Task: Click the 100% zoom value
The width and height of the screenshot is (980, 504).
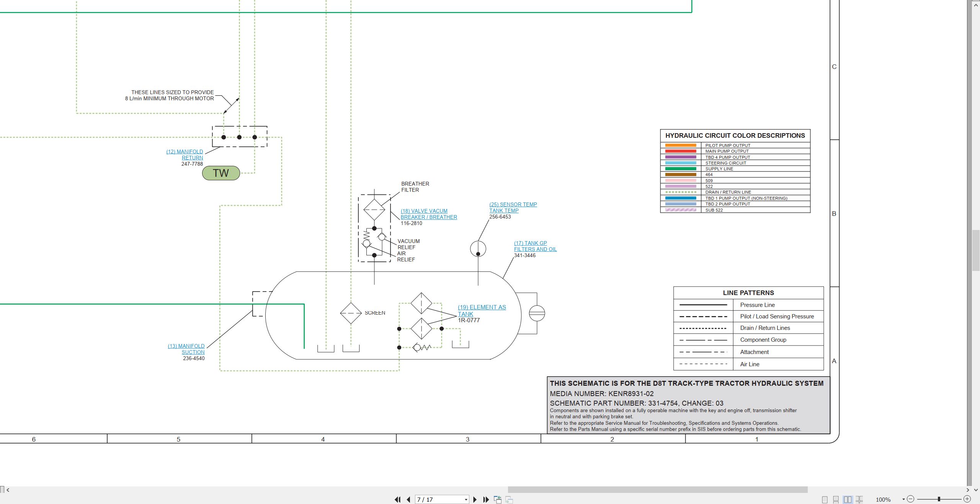Action: click(x=883, y=499)
